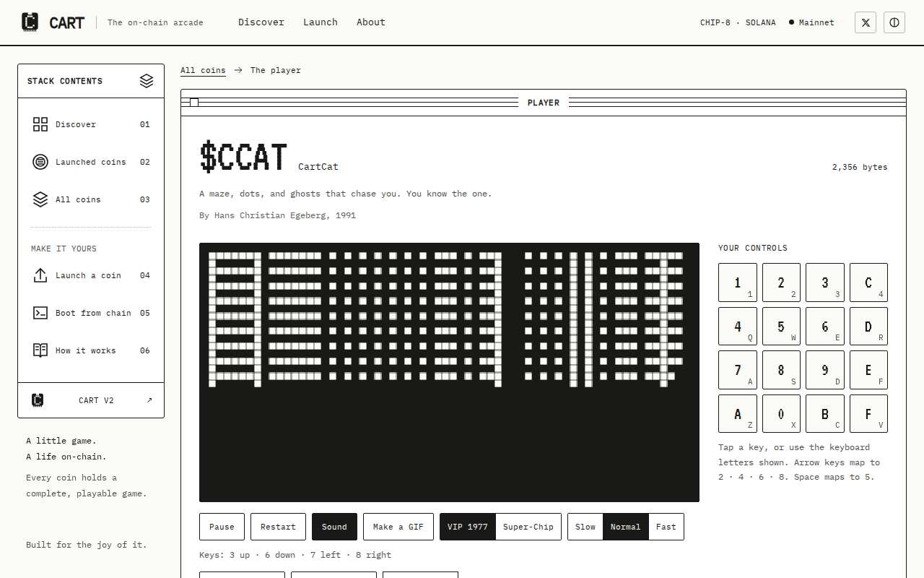Tap the keypad key 5
Viewport: 924px width, 578px height.
782,326
